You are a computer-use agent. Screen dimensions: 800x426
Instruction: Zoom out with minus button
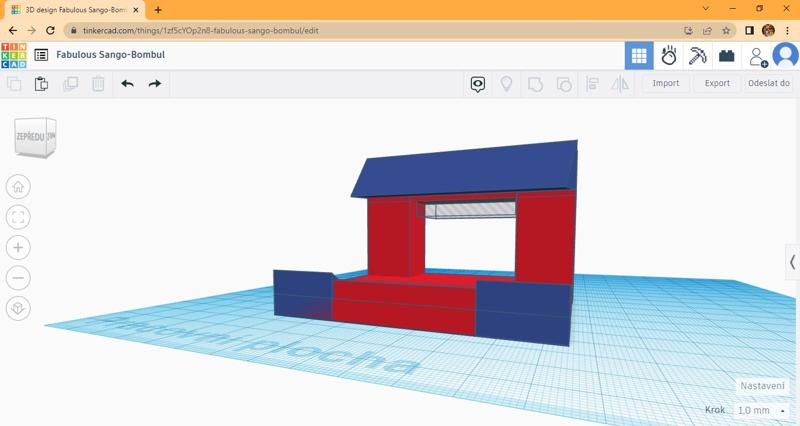pyautogui.click(x=18, y=278)
